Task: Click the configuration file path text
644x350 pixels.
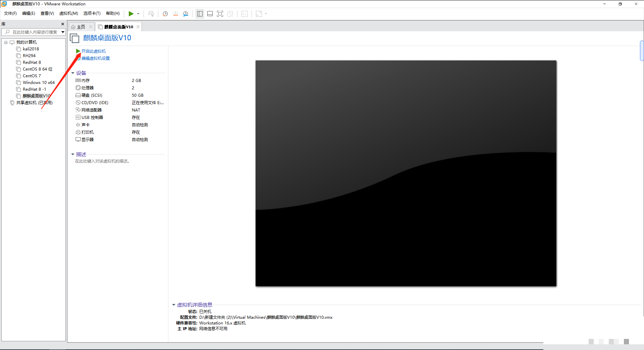Action: 266,317
